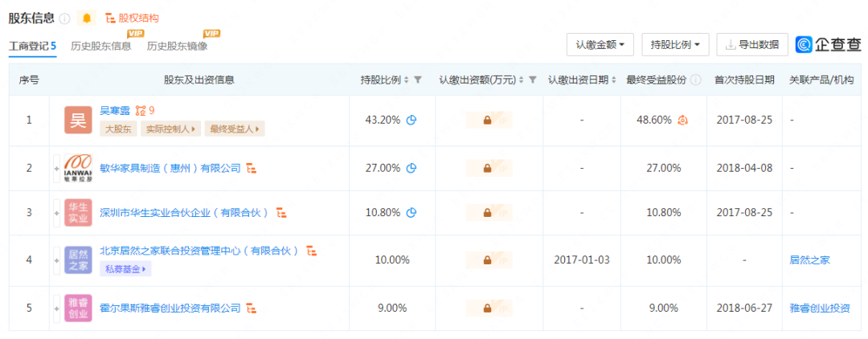Click the info icon next to 最终受益股份
The height and width of the screenshot is (339, 868).
pos(696,80)
